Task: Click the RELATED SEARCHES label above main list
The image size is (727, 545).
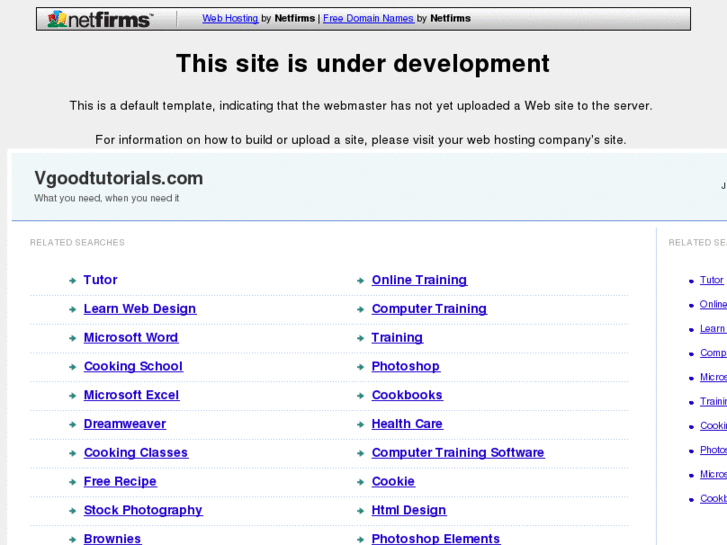Action: (77, 243)
